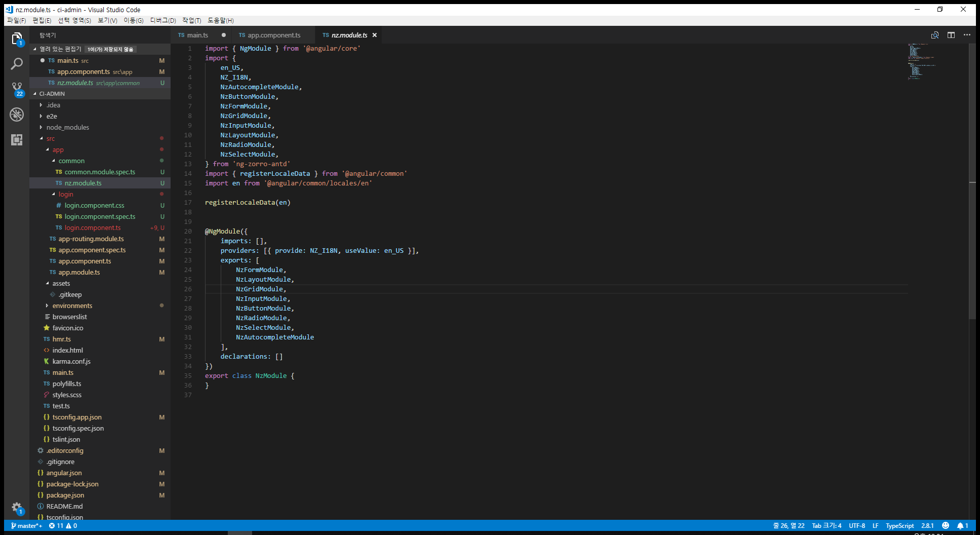Click the errors and warnings status indicator
980x535 pixels.
point(63,525)
